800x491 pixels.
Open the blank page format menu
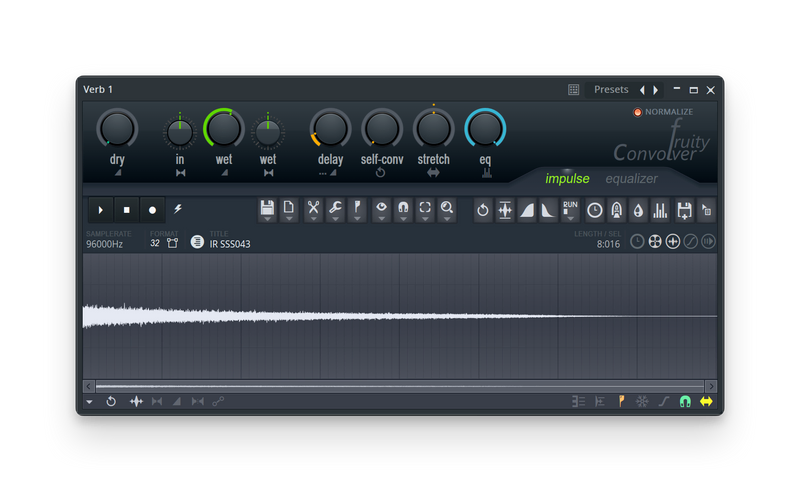coord(289,210)
